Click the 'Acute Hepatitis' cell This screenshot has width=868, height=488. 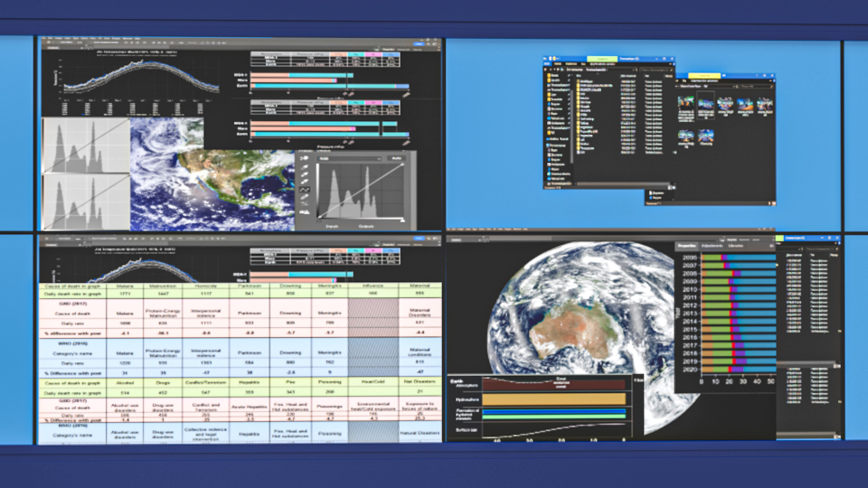click(249, 407)
